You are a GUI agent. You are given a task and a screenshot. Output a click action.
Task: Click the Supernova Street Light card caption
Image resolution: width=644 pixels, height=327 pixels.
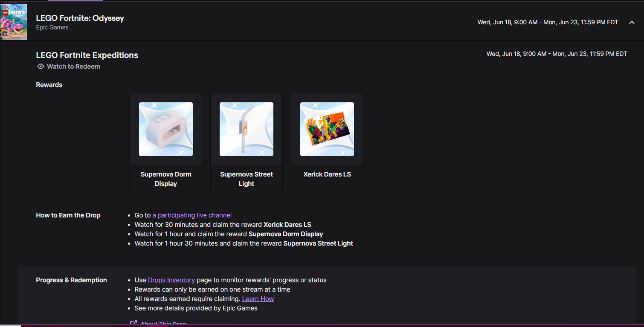click(247, 179)
